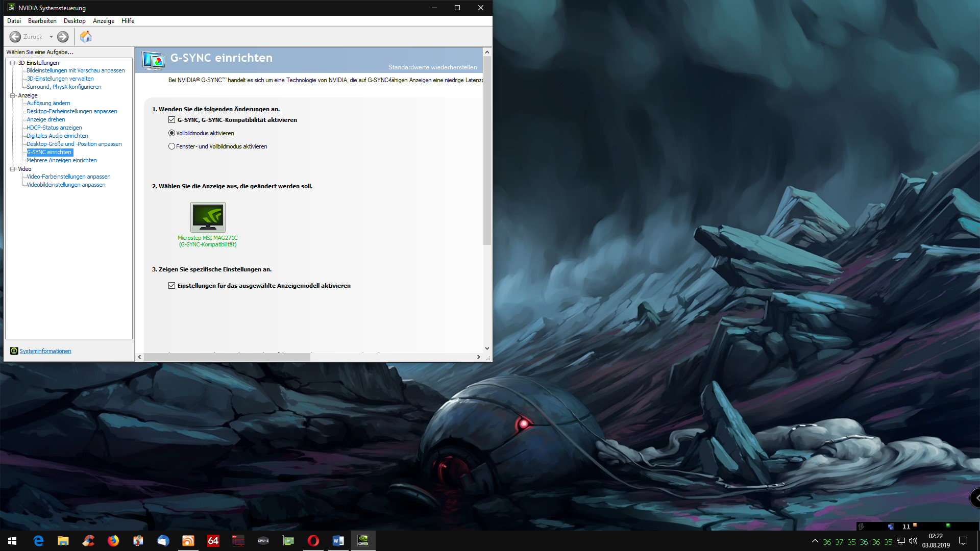980x551 pixels.
Task: Open CCleaner from the taskbar
Action: 88,541
